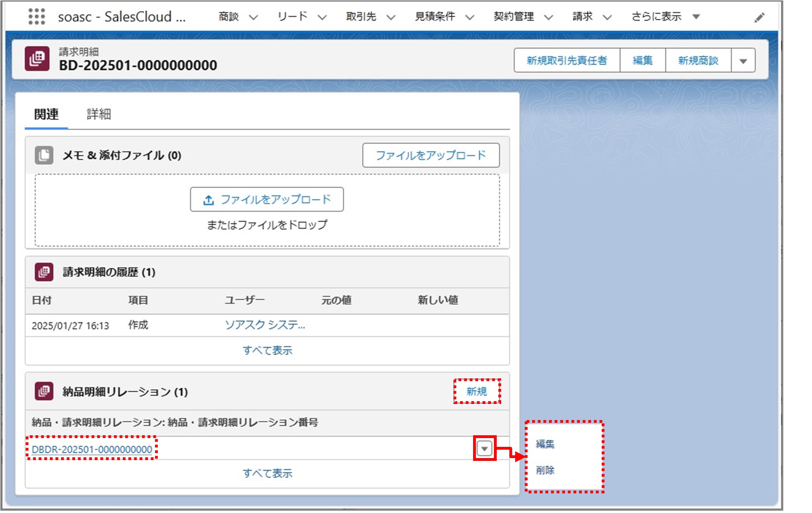Open the 商談 navigation tab
This screenshot has height=513, width=812.
229,17
